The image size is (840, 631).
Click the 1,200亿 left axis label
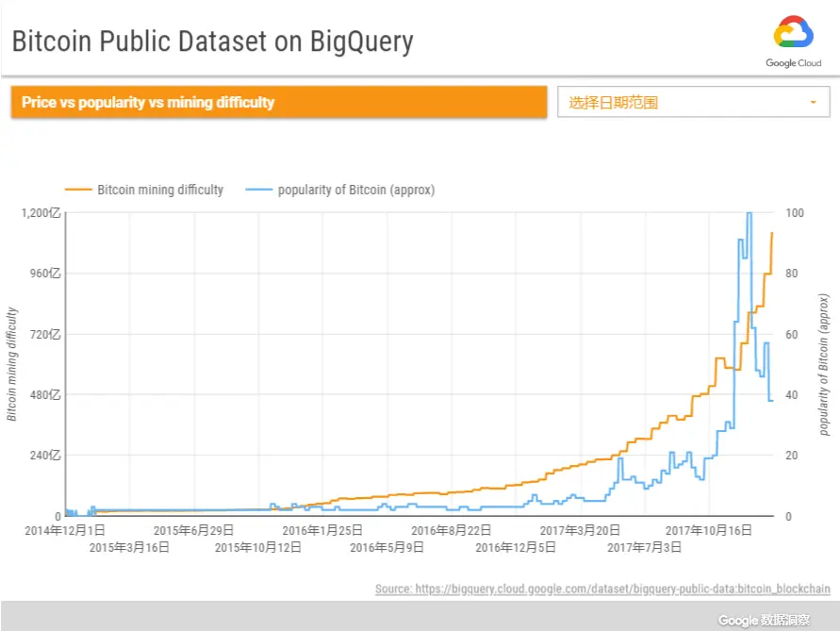click(x=41, y=213)
